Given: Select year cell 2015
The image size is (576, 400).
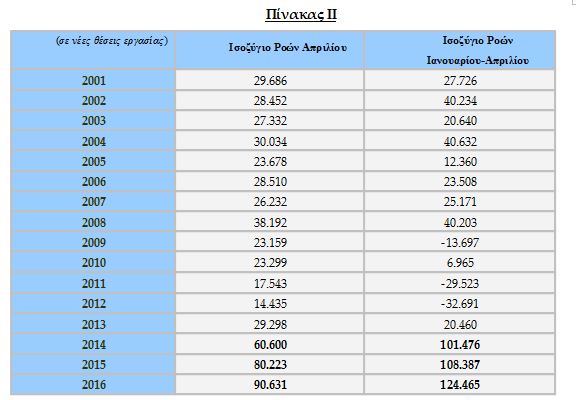Looking at the screenshot, I should [x=94, y=365].
